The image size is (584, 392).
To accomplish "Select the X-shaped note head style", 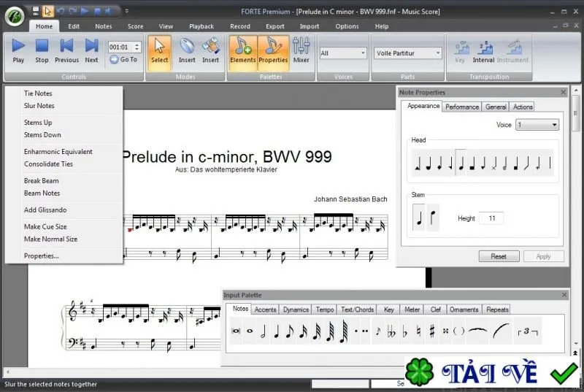I will tap(494, 163).
